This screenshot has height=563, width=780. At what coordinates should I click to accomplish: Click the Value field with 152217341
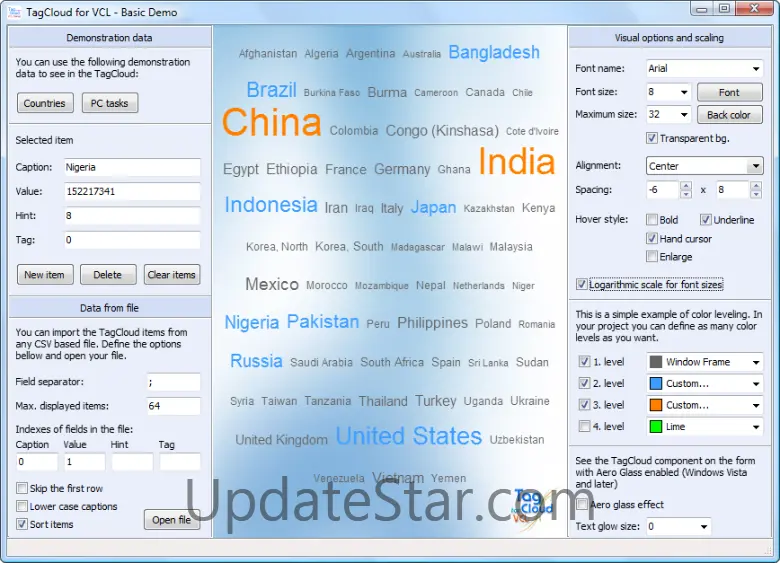[x=132, y=191]
